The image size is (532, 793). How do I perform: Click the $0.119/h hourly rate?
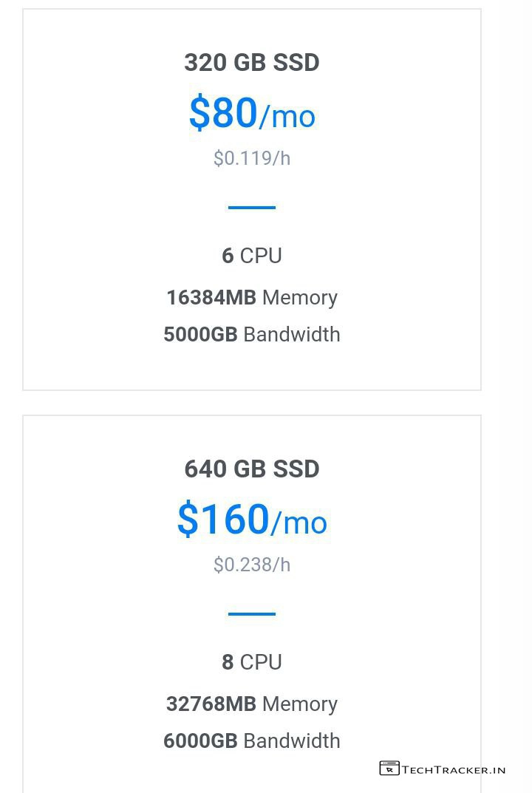[252, 158]
